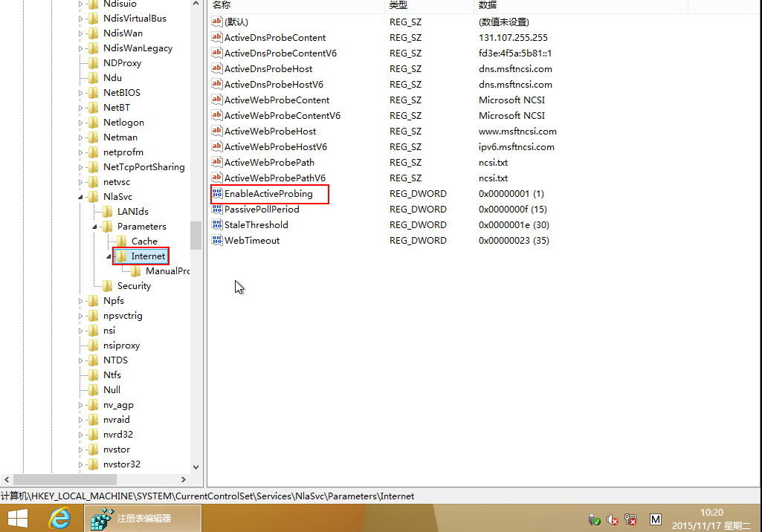
Task: Click the volume muted tray icon
Action: tap(613, 520)
